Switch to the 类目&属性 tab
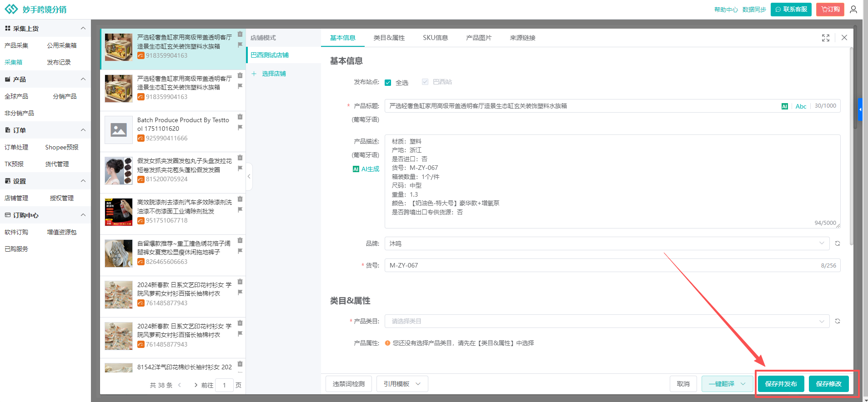Viewport: 868px width, 402px height. coord(389,38)
